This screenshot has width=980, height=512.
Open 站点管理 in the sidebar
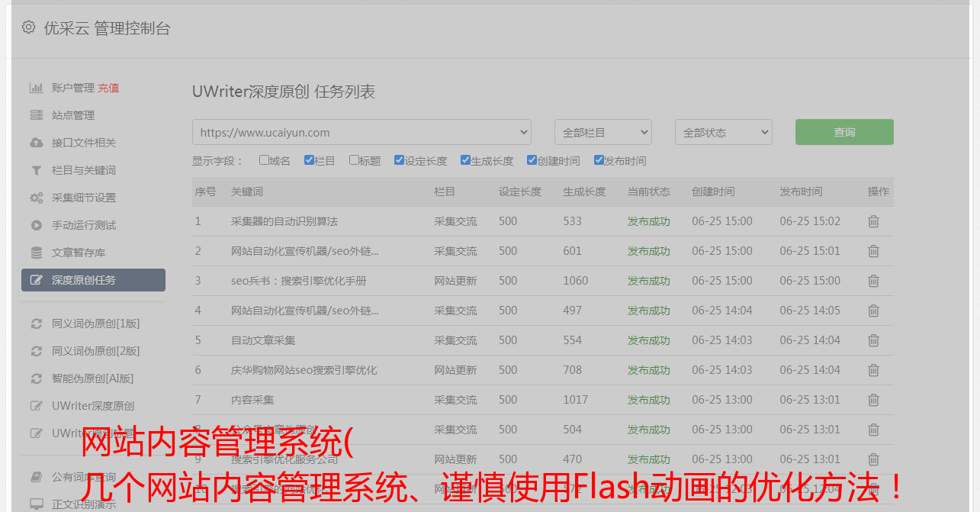[x=73, y=115]
